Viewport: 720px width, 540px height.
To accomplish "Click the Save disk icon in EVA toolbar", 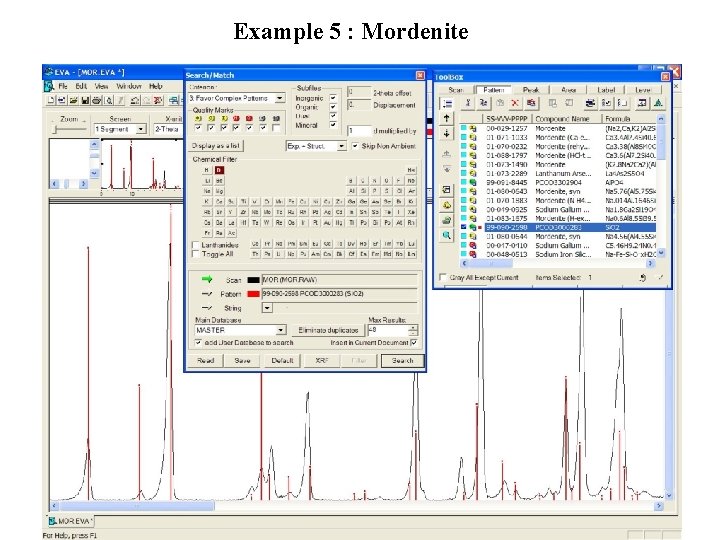I will tap(85, 100).
